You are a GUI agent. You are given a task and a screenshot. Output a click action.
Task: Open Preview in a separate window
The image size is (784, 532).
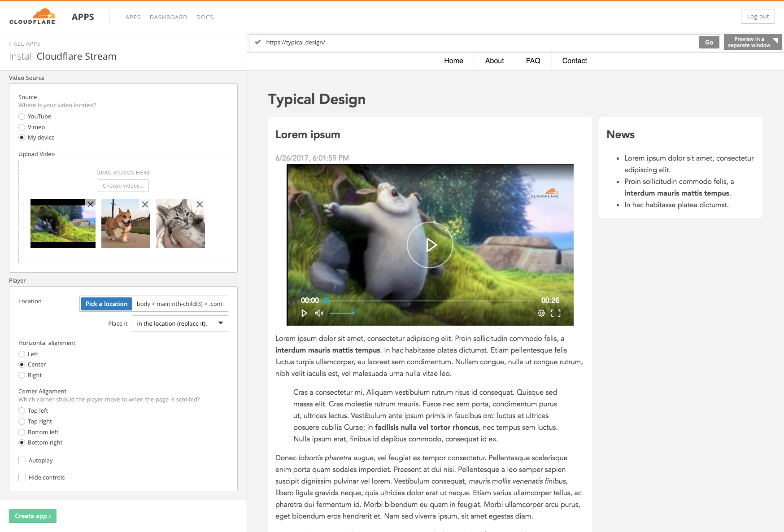pos(753,42)
